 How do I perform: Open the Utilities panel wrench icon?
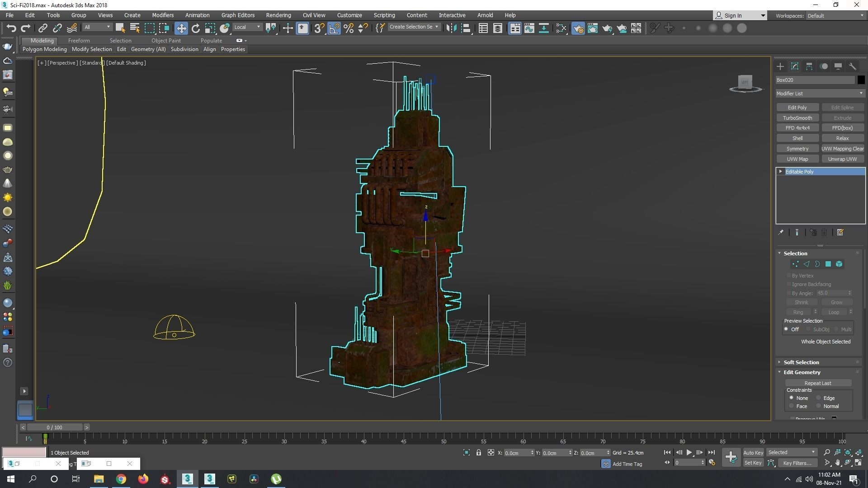[853, 66]
